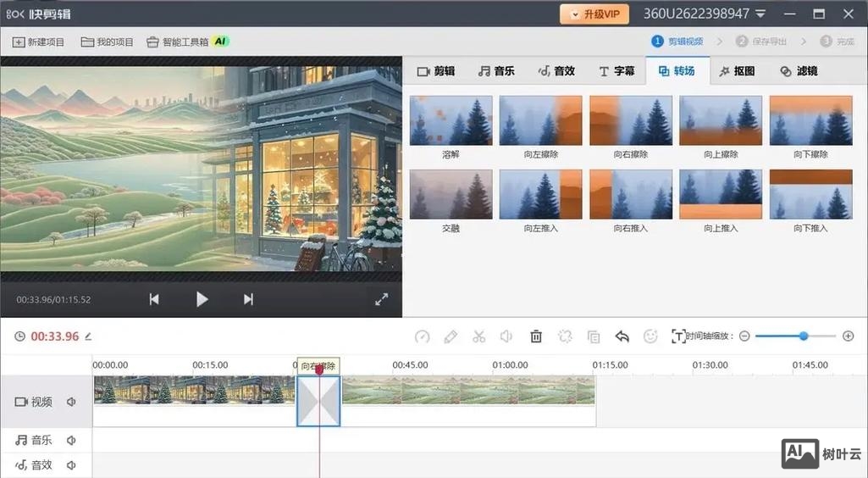Choose the 向上推入 transition

pyautogui.click(x=721, y=194)
